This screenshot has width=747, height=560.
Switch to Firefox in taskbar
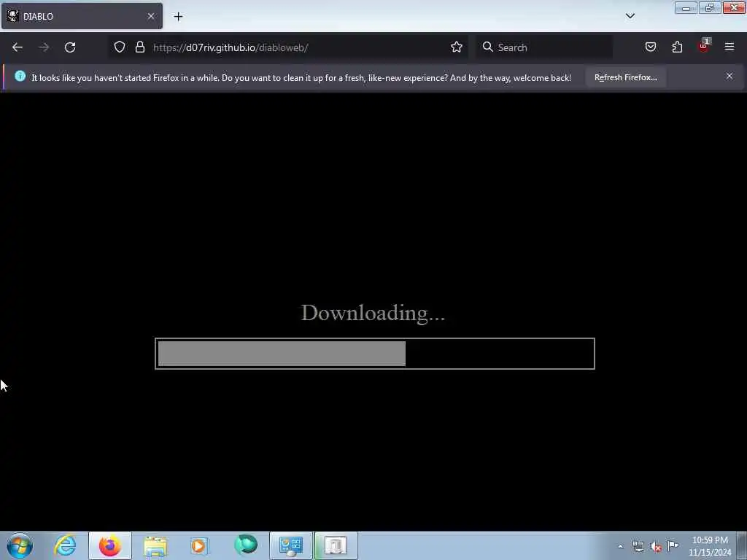point(110,545)
